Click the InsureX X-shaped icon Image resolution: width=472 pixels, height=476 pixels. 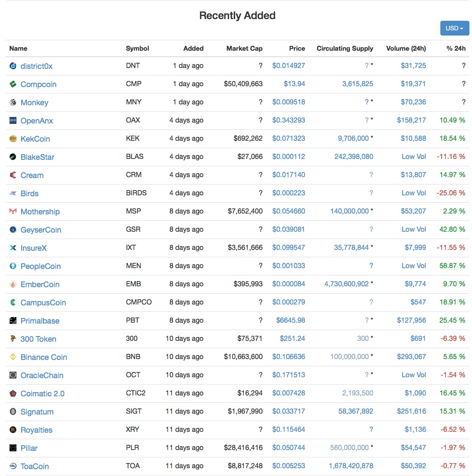[13, 248]
